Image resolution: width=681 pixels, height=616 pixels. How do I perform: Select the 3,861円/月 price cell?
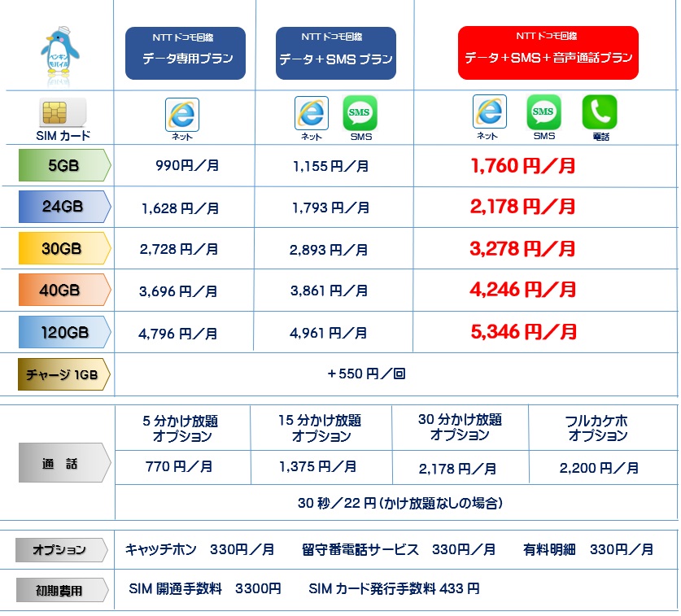coord(329,291)
